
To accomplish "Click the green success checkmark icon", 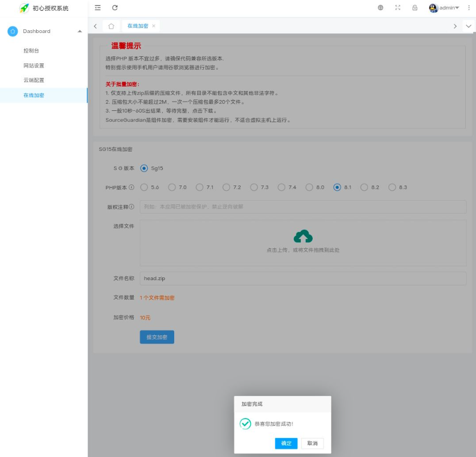I will coord(245,423).
